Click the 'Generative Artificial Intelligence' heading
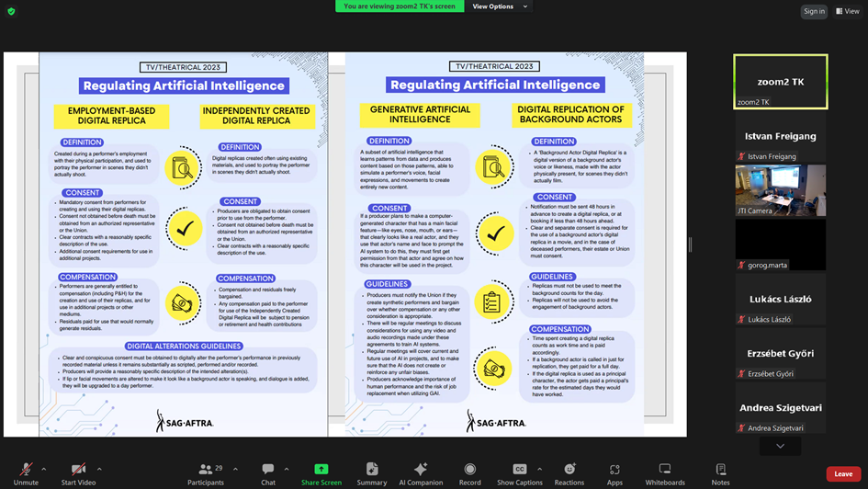Image resolution: width=868 pixels, height=489 pixels. [420, 115]
